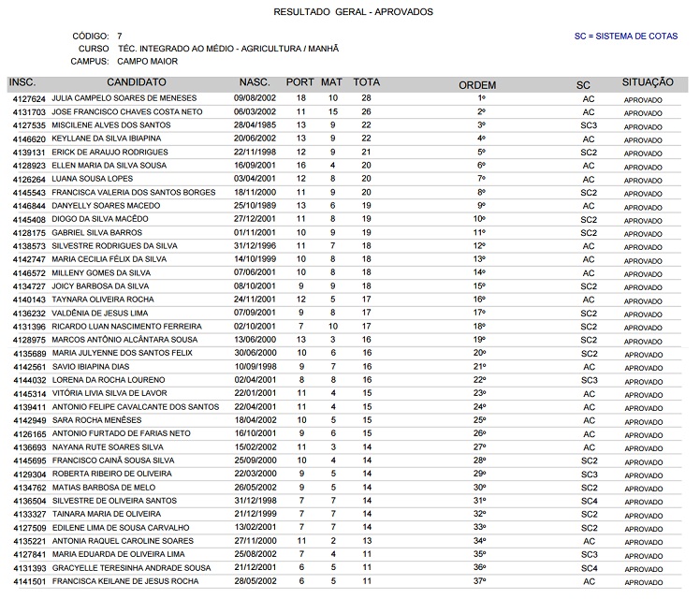Screen dimensions: 700x614
Task: Select candidate 'JULIA CAMPELO SOARES DE MENESES'
Action: (x=124, y=98)
